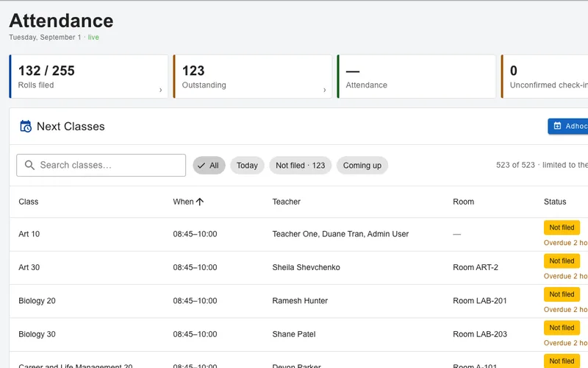This screenshot has width=588, height=368.
Task: Open the Rolls filed card chevron
Action: click(160, 90)
